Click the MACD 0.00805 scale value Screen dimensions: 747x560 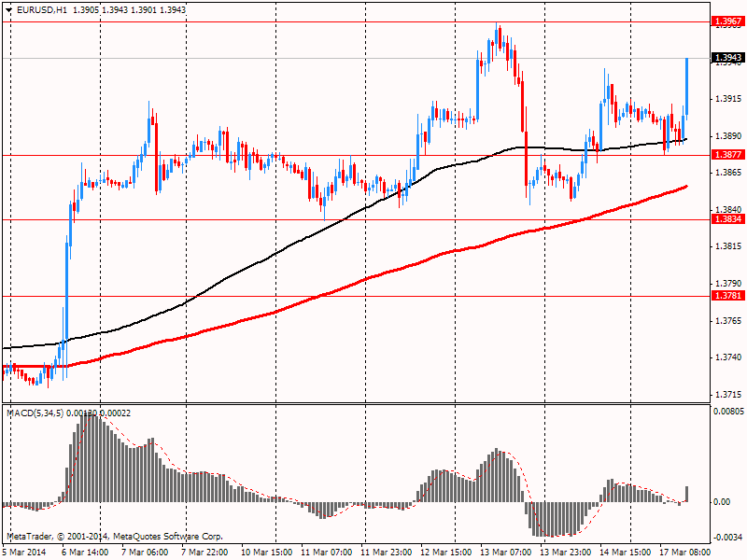[728, 411]
